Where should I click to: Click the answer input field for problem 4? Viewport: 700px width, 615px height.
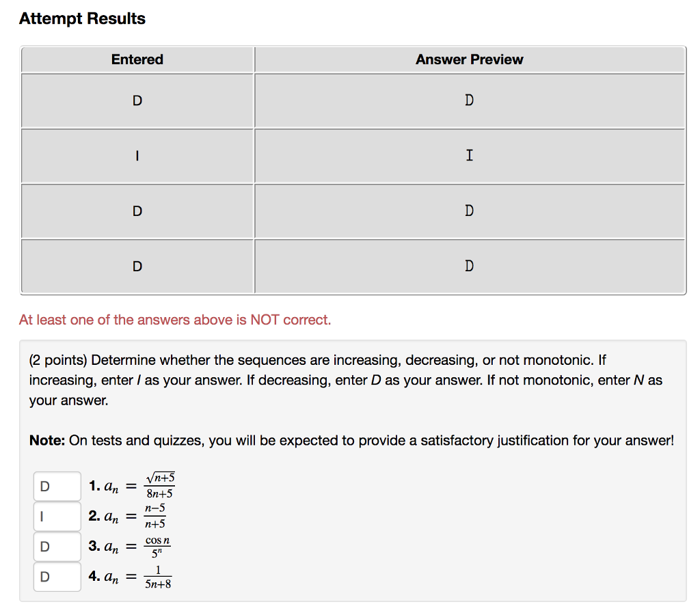click(57, 576)
